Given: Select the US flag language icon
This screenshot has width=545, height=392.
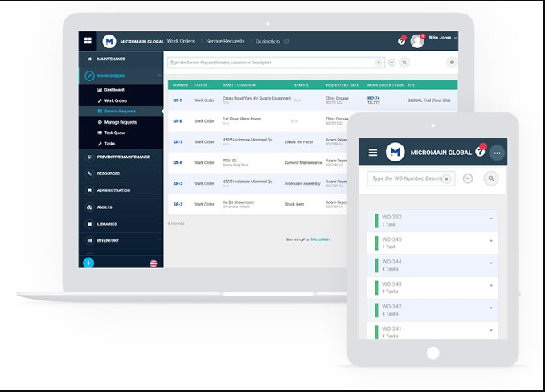Looking at the screenshot, I should pos(154,263).
